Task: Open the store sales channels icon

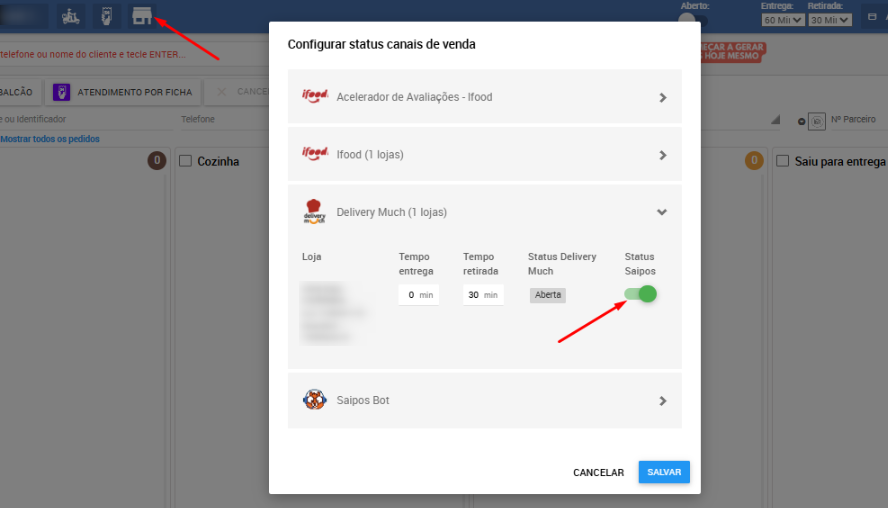Action: pos(142,16)
